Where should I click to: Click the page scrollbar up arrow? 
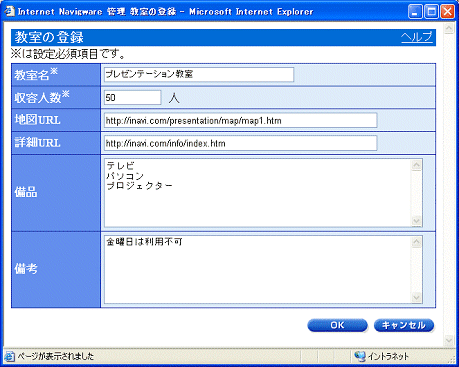[449, 28]
